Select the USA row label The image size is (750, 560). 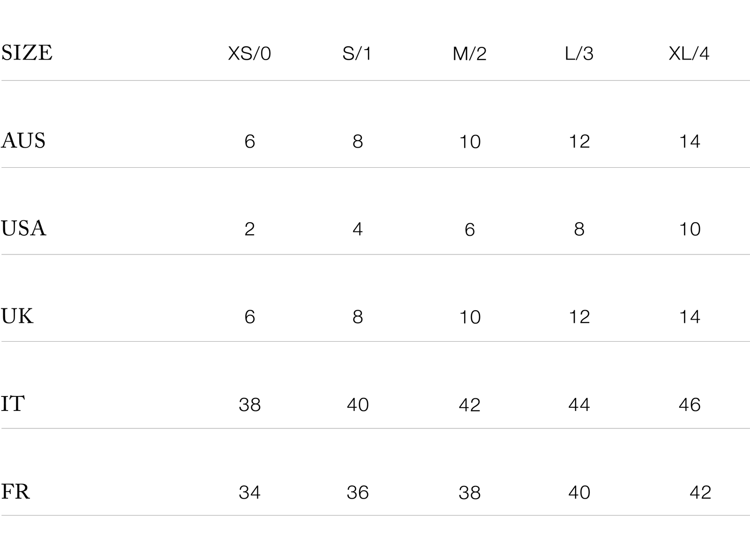tap(23, 228)
